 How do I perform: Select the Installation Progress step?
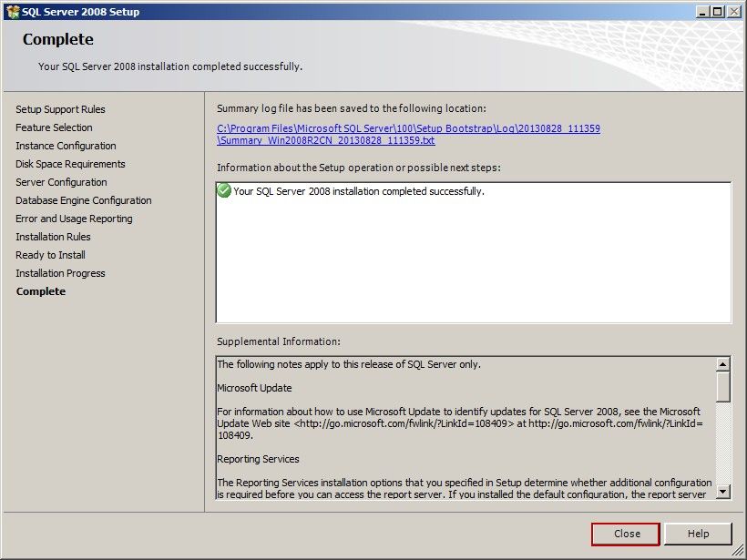60,273
